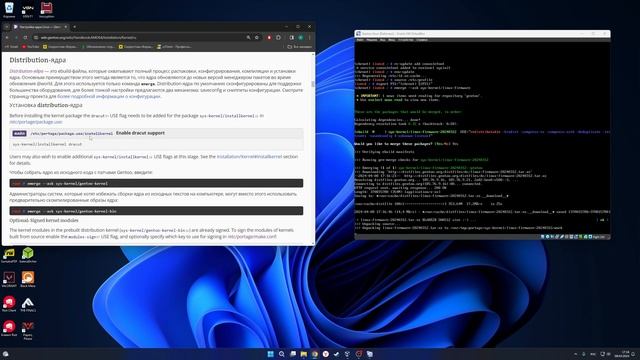Close the Gentoo handbook browser tab

click(66, 27)
